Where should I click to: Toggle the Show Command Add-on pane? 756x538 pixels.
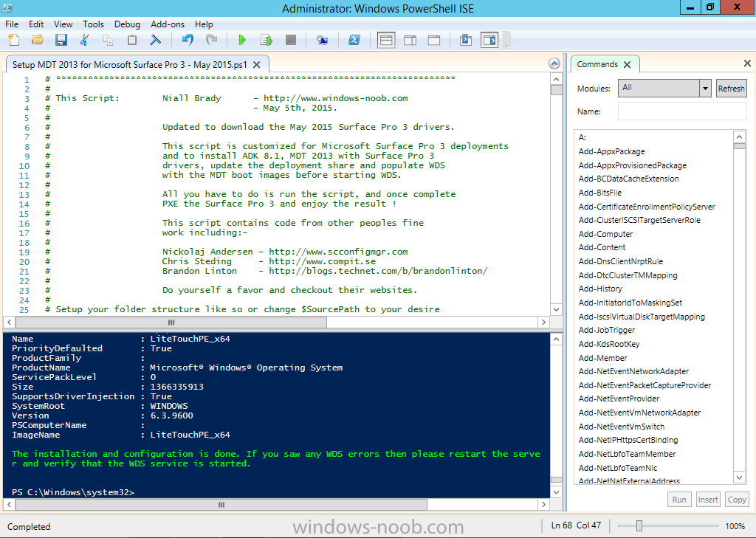point(489,40)
